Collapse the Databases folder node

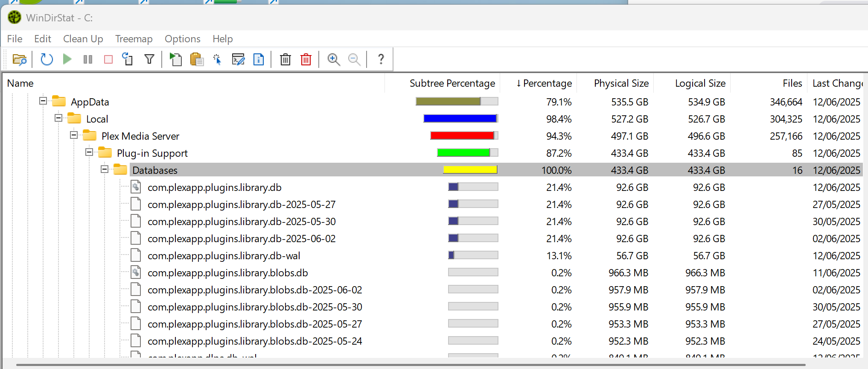point(105,170)
